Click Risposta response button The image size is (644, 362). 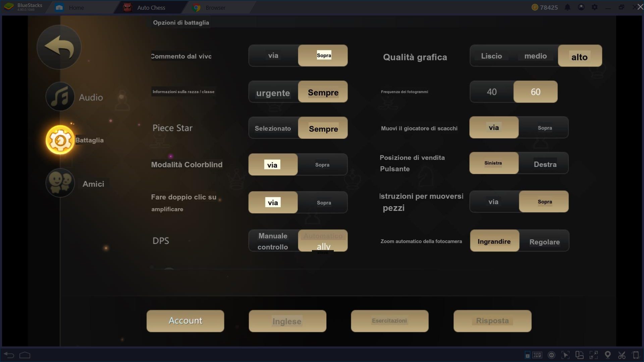pyautogui.click(x=492, y=321)
